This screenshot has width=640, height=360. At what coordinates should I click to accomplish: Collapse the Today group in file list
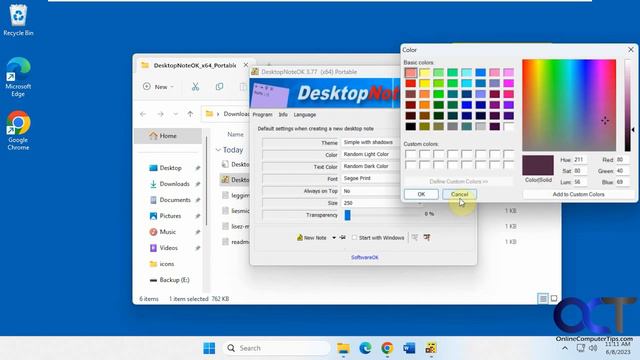click(x=218, y=150)
